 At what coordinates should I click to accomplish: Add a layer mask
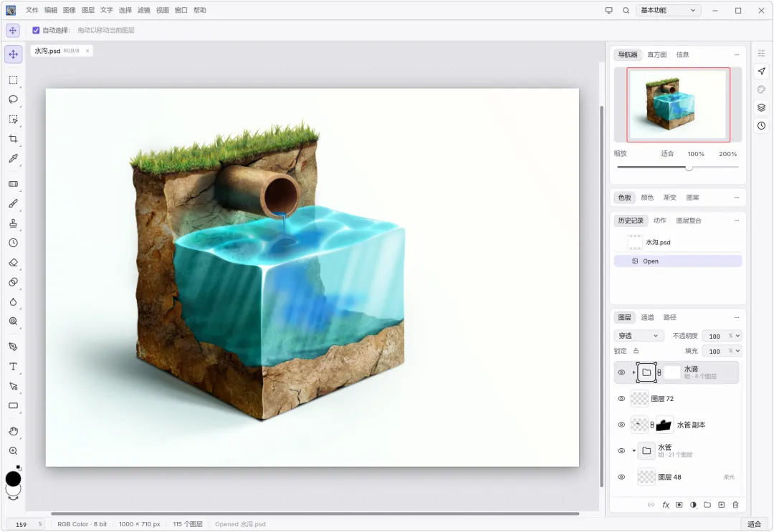tap(679, 504)
